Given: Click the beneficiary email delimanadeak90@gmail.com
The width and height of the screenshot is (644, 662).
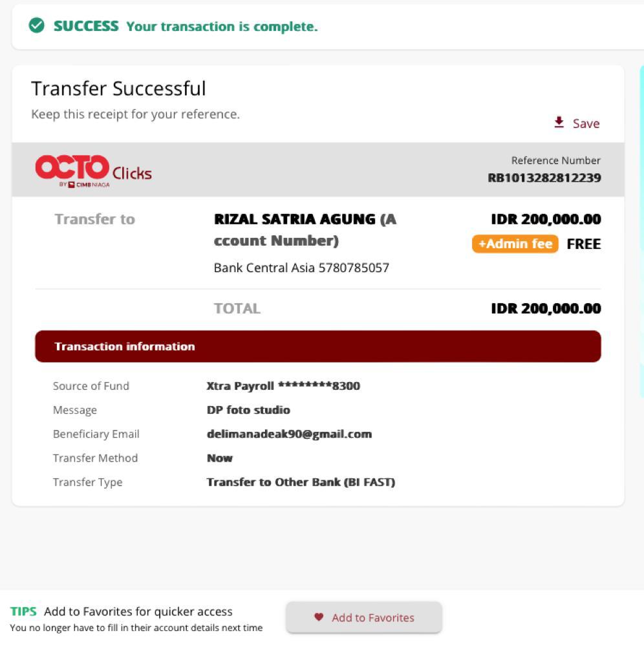Looking at the screenshot, I should tap(289, 434).
